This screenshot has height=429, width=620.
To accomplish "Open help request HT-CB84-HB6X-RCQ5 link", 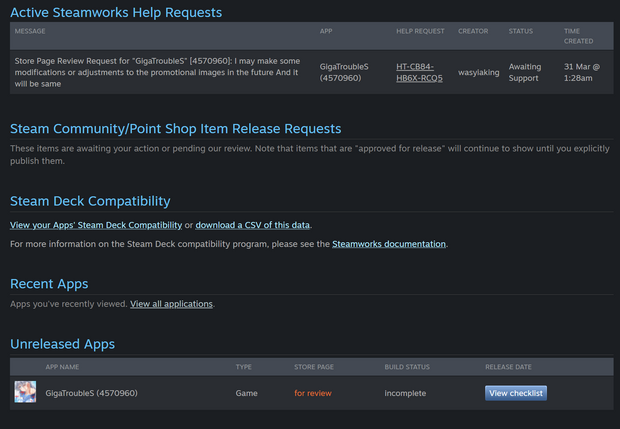I will point(419,71).
